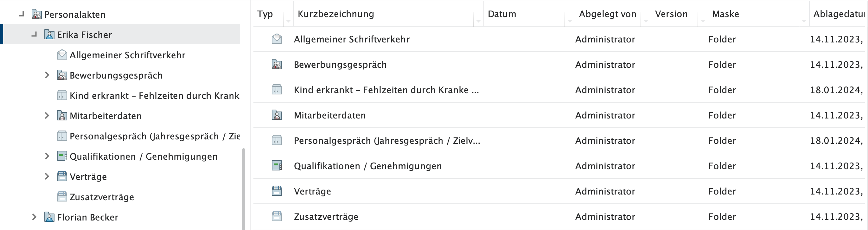Select the Personalgespräch row in the list
The width and height of the screenshot is (868, 230).
pyautogui.click(x=386, y=140)
